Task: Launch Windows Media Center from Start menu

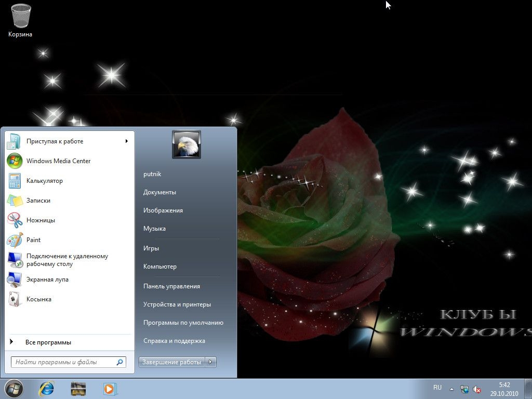Action: click(58, 161)
